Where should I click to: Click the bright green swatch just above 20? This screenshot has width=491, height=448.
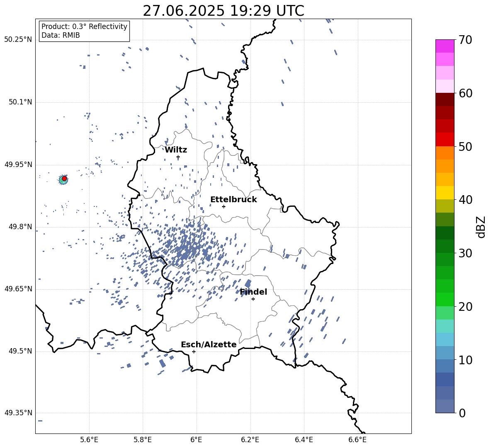click(x=445, y=299)
